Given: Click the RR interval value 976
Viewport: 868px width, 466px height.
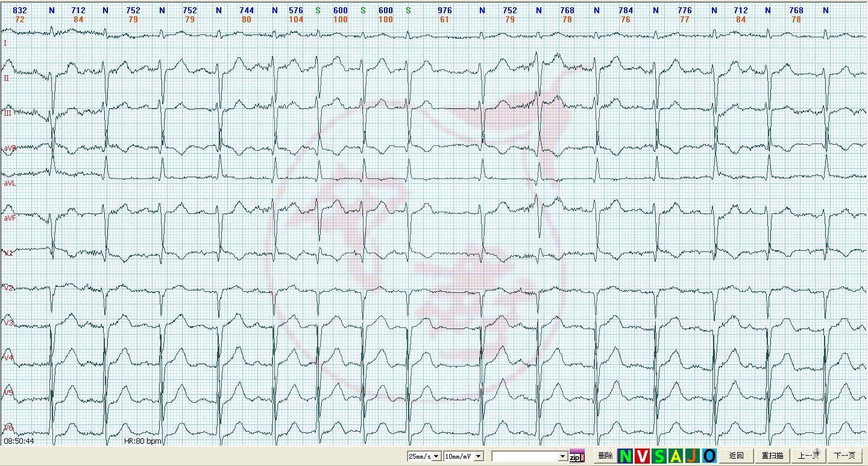Looking at the screenshot, I should 445,10.
